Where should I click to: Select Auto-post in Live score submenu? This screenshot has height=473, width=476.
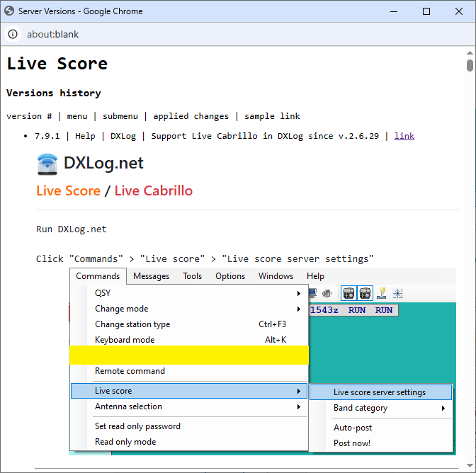tap(380, 428)
